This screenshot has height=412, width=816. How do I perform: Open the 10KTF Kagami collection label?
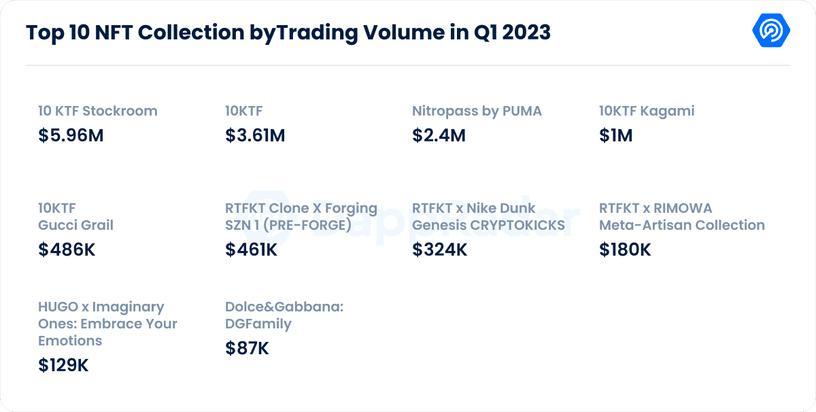coord(646,111)
